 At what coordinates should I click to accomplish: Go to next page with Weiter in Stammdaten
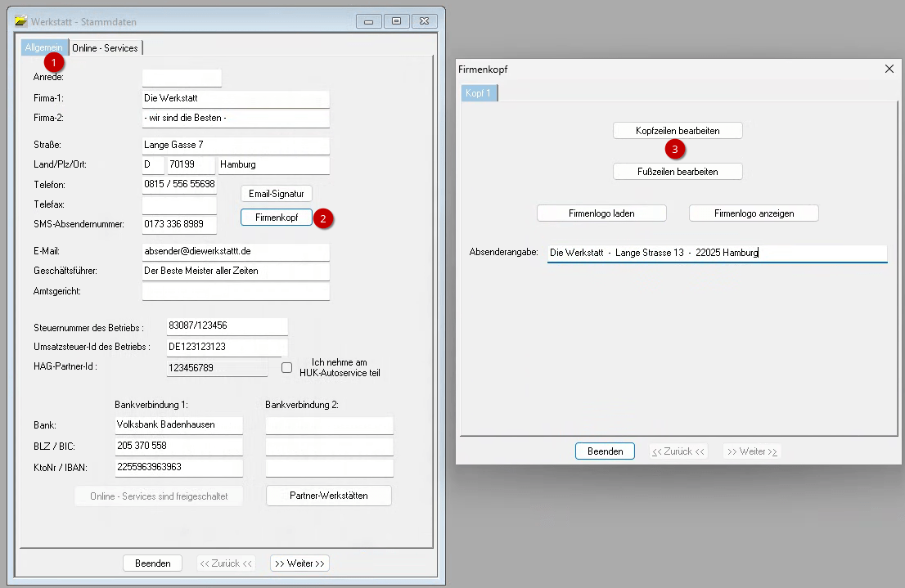[299, 563]
